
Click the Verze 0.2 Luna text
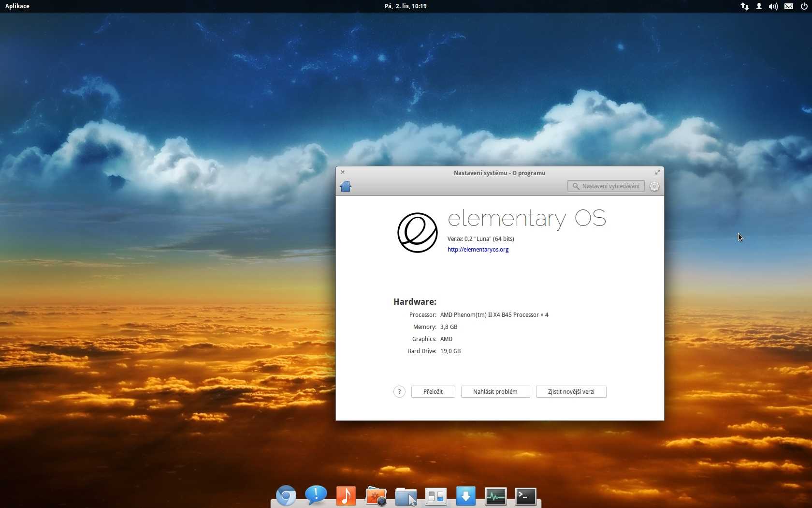point(481,239)
